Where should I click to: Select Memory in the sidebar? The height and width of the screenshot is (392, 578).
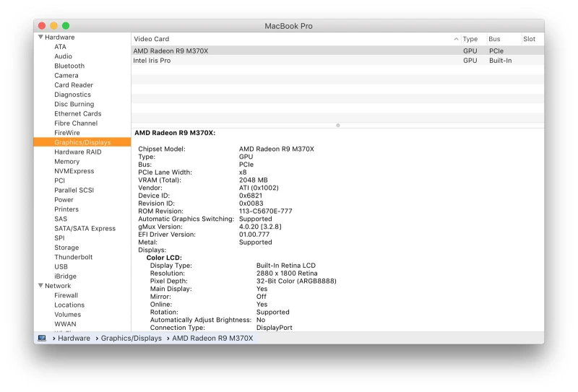(66, 162)
